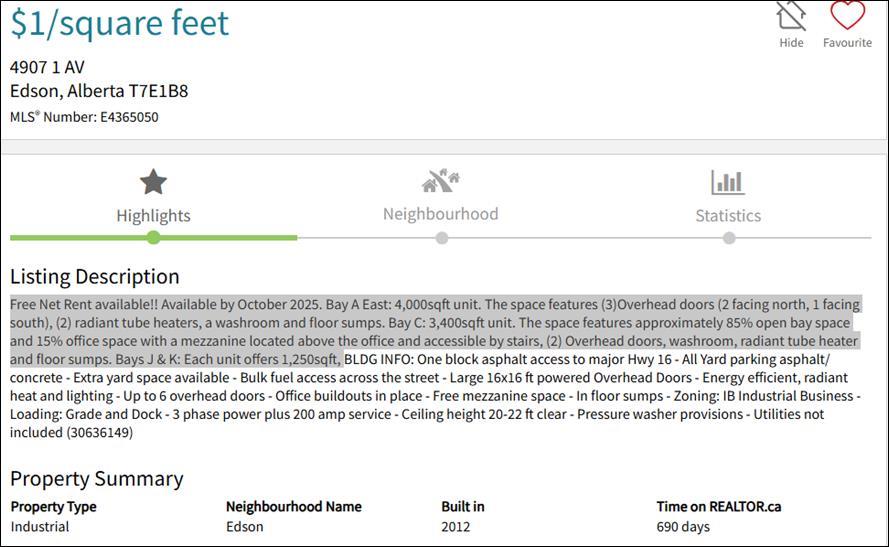Click the grey dot under Statistics

(x=729, y=238)
